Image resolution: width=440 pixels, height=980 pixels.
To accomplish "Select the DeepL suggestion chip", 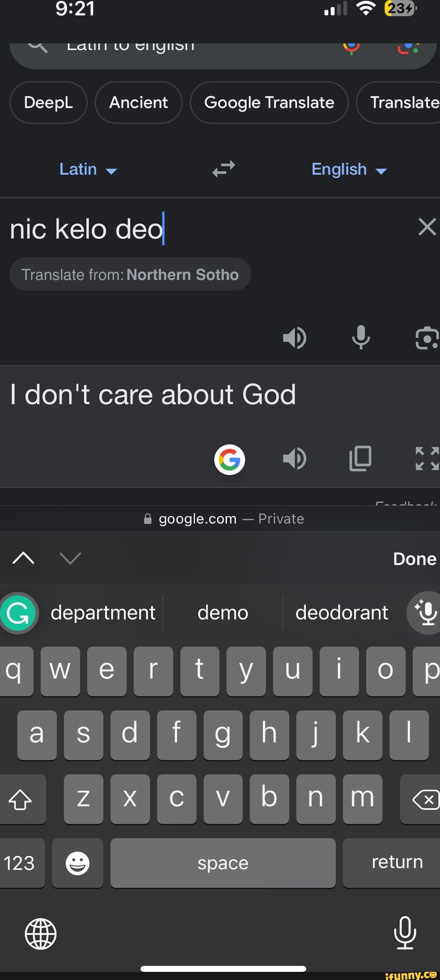I will click(48, 103).
